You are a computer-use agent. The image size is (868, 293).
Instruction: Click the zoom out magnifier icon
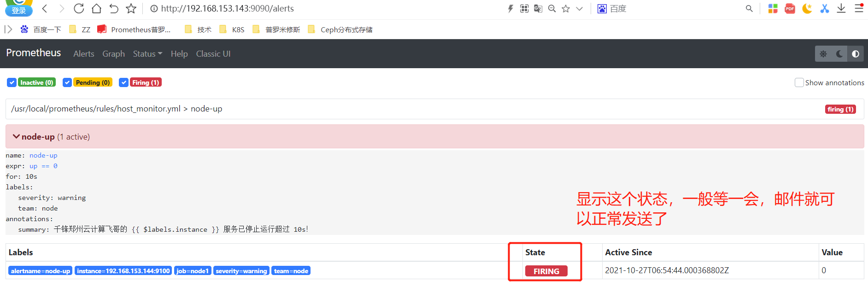click(552, 8)
